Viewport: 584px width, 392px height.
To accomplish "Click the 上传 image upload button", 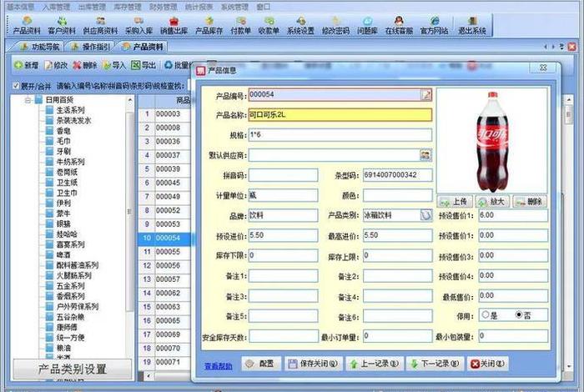I will pyautogui.click(x=455, y=202).
